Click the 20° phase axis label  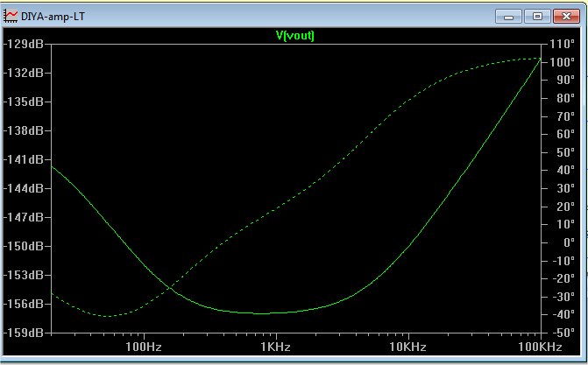click(x=565, y=206)
